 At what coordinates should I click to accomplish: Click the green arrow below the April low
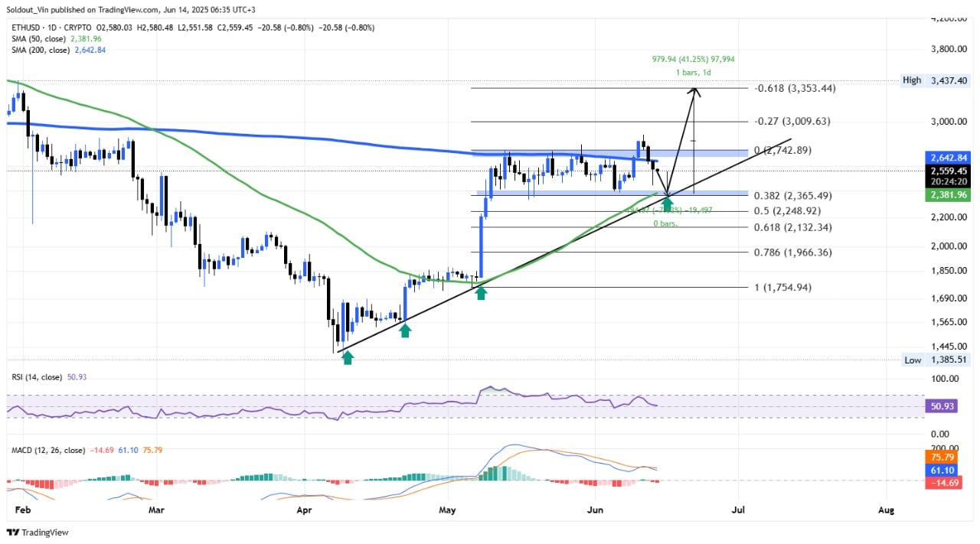point(347,357)
